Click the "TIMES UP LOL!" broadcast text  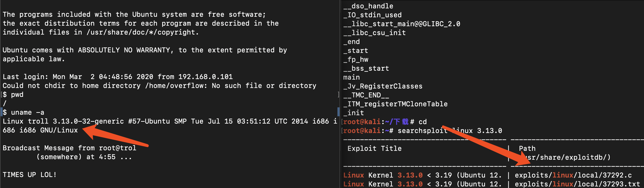click(30, 175)
